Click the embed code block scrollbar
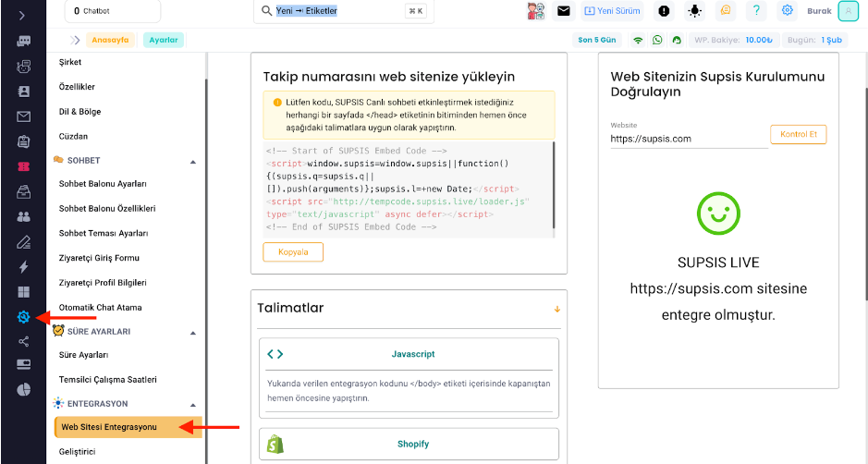The image size is (868, 464). (554, 184)
